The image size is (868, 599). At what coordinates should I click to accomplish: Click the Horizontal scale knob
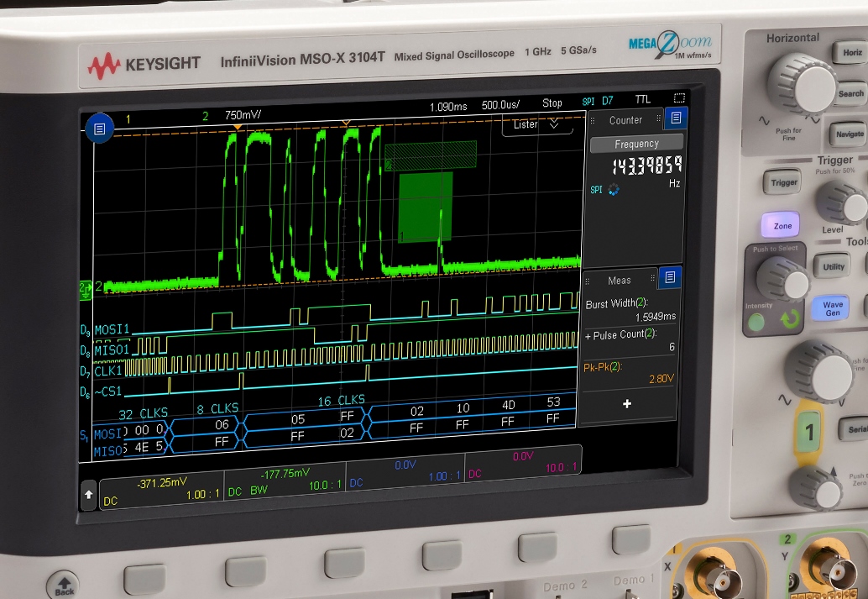click(801, 80)
